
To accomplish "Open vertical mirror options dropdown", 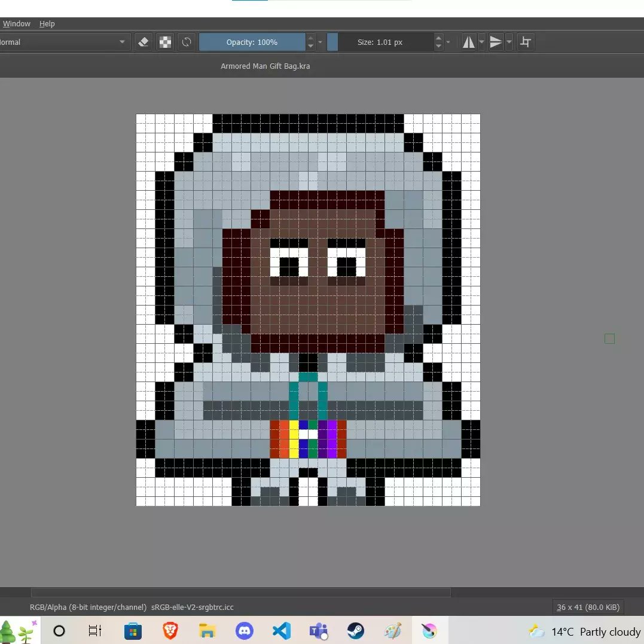I will [509, 42].
